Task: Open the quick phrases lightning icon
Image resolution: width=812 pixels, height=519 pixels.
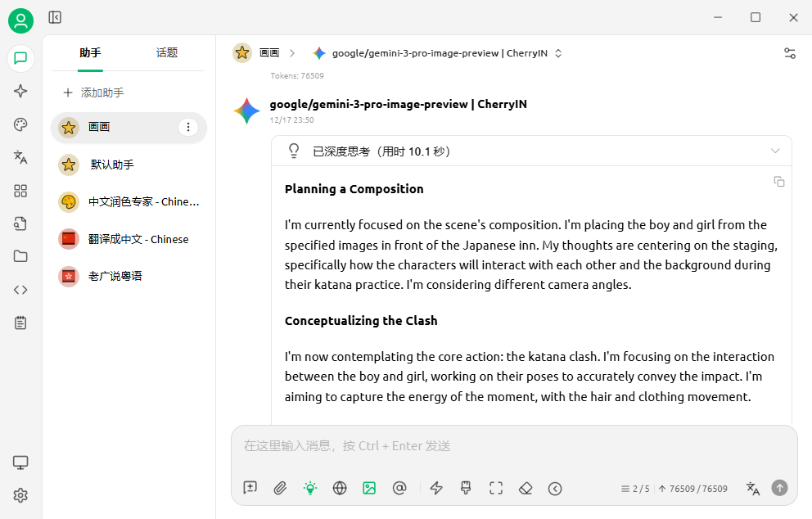Action: (x=436, y=488)
